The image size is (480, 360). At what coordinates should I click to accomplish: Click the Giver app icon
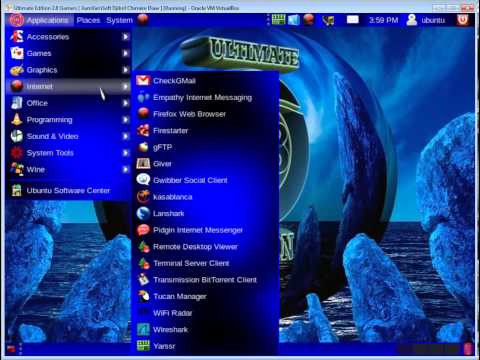point(143,164)
